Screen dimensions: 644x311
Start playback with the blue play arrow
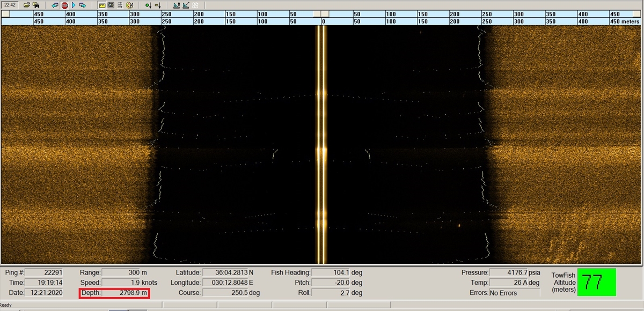74,5
